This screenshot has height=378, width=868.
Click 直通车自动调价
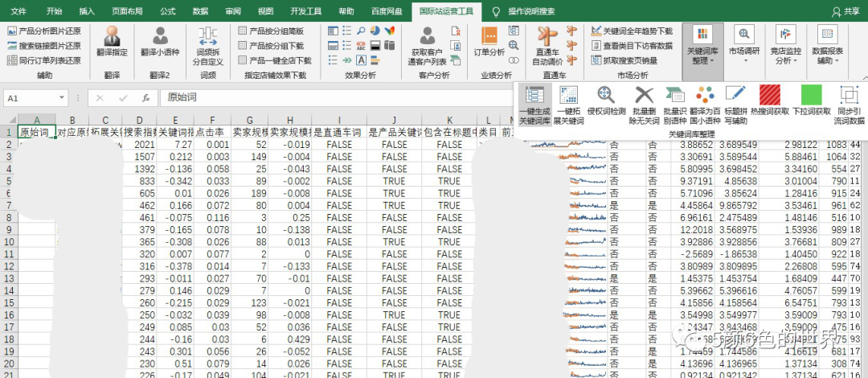pos(547,46)
